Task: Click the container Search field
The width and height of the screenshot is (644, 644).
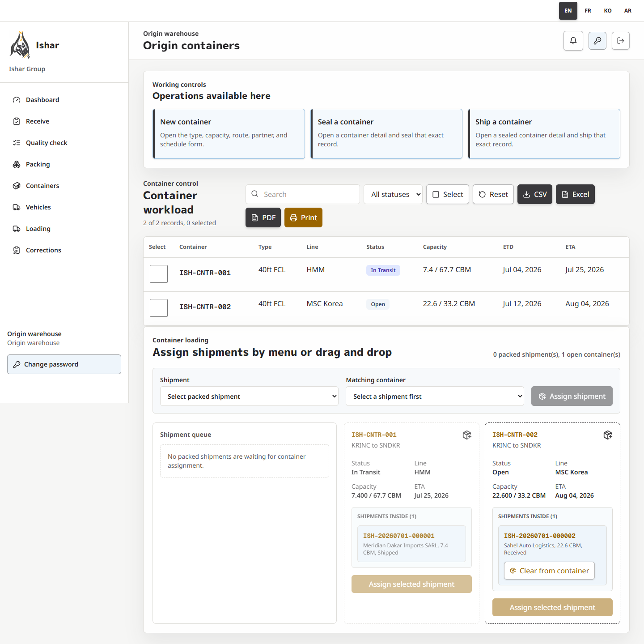Action: [303, 194]
